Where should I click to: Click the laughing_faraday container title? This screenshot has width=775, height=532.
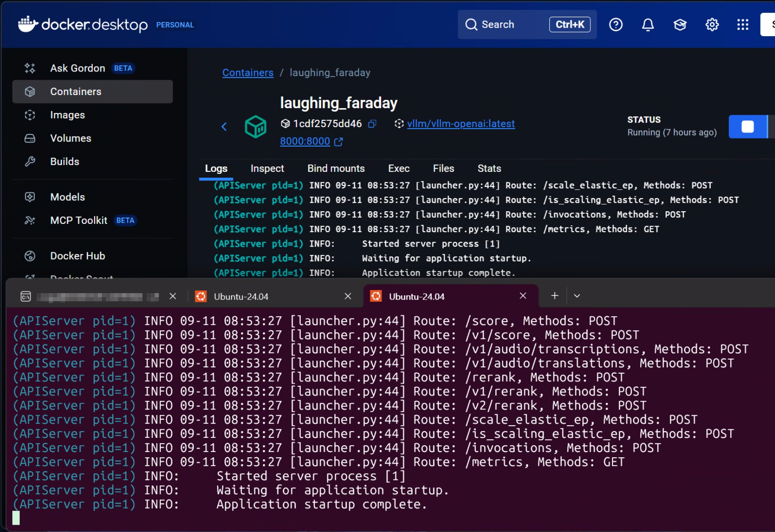(338, 103)
